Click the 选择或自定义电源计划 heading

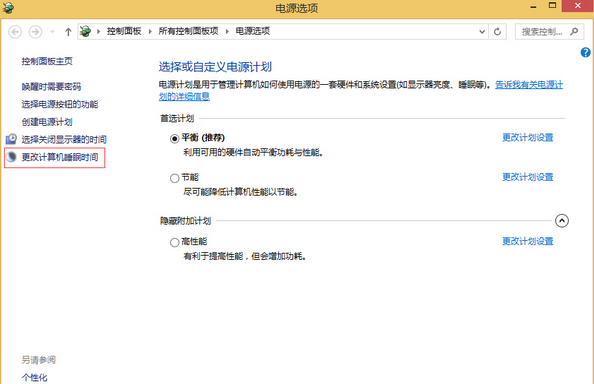click(215, 67)
